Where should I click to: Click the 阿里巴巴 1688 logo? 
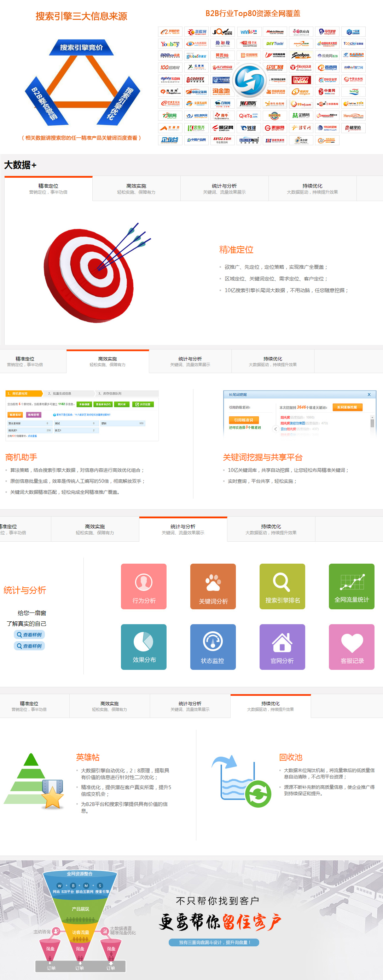170,32
